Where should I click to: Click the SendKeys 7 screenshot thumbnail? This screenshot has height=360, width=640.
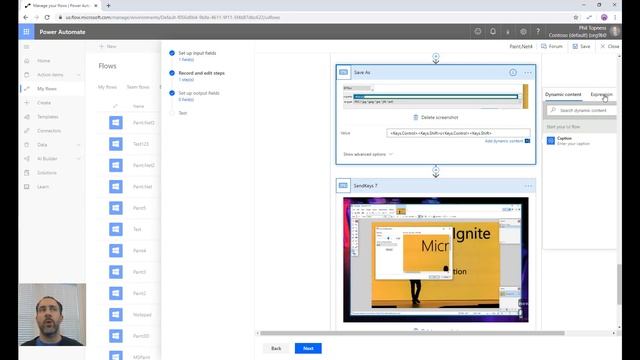436,260
